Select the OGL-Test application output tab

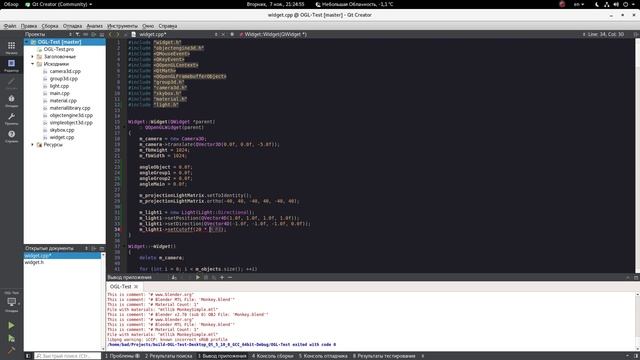coord(124,287)
